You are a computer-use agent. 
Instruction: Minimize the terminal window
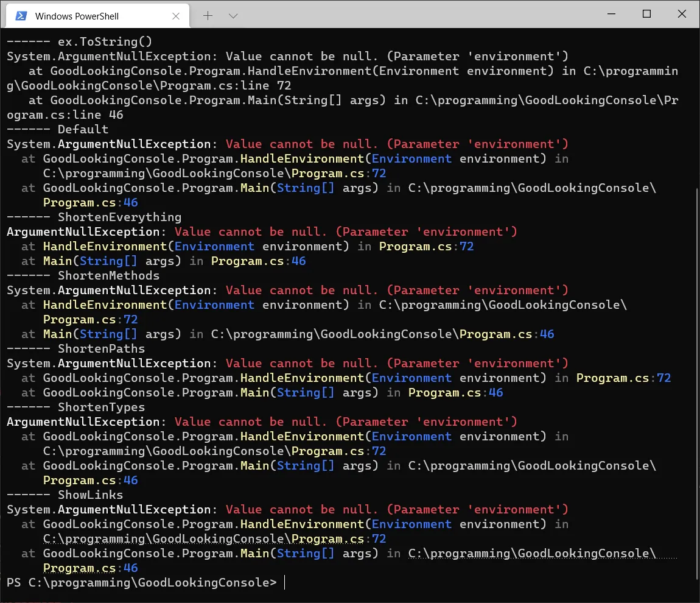coord(612,14)
